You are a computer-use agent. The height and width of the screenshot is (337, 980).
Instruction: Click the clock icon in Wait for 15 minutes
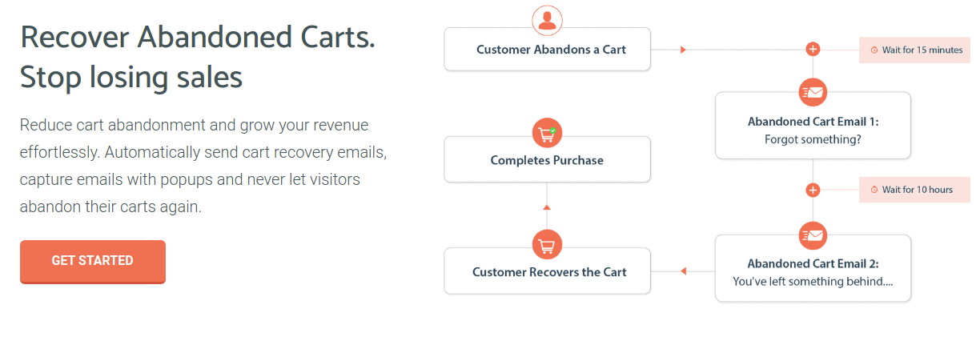[874, 50]
